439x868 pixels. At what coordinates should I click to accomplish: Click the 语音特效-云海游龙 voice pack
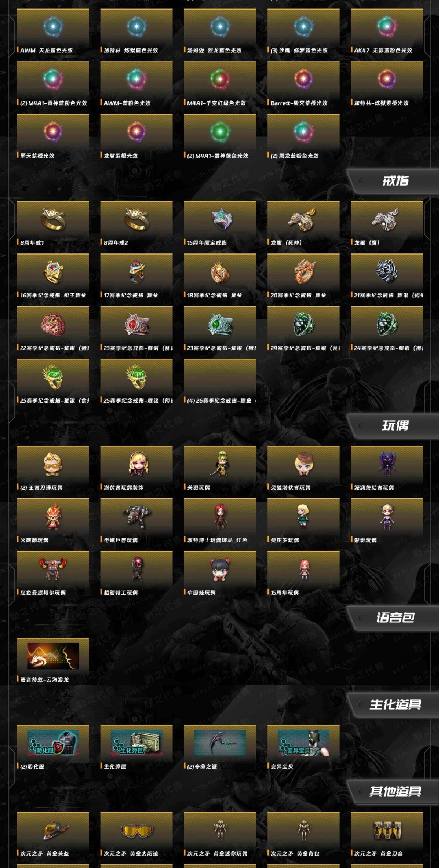(53, 661)
